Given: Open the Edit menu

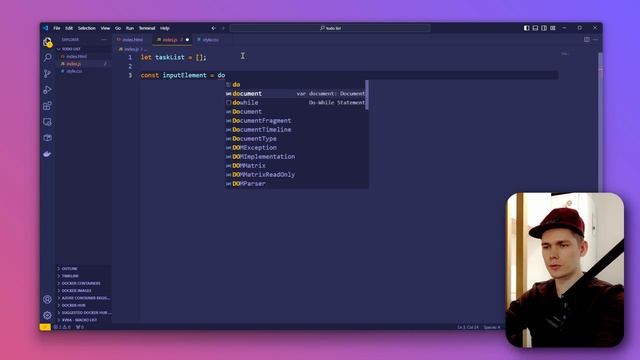Looking at the screenshot, I should tap(69, 28).
